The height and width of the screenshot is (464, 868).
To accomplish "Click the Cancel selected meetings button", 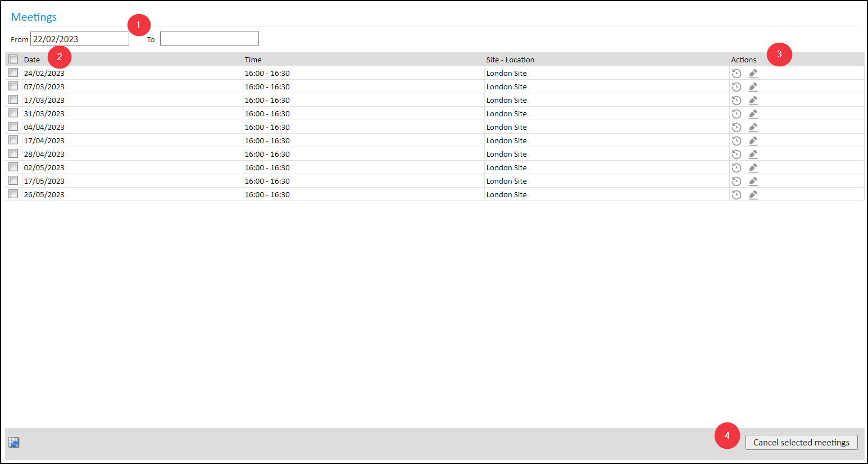I will tap(801, 443).
